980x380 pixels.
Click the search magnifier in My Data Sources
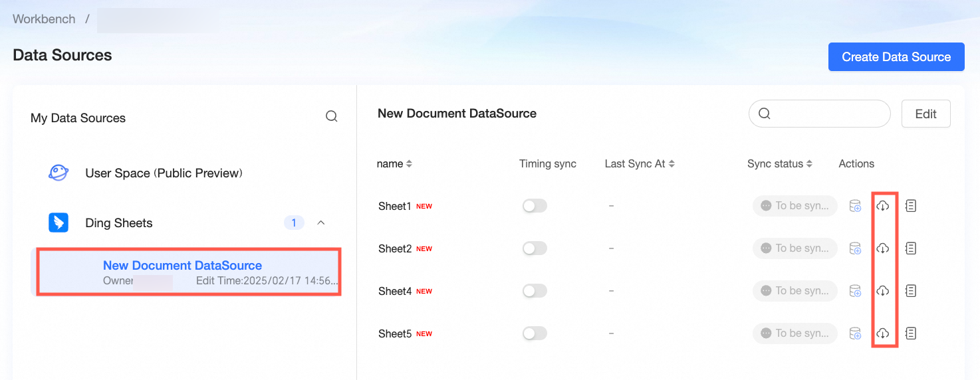pos(331,117)
